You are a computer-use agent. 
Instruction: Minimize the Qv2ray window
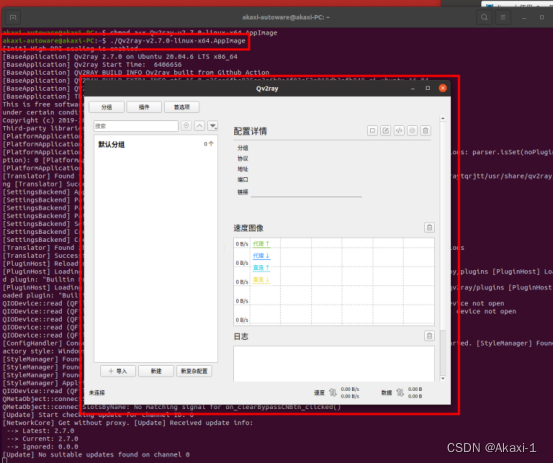point(413,89)
